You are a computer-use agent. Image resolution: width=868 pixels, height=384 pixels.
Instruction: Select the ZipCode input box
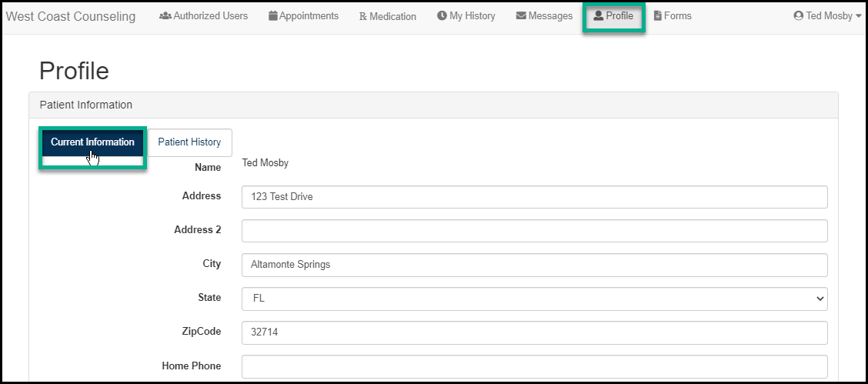(x=534, y=332)
